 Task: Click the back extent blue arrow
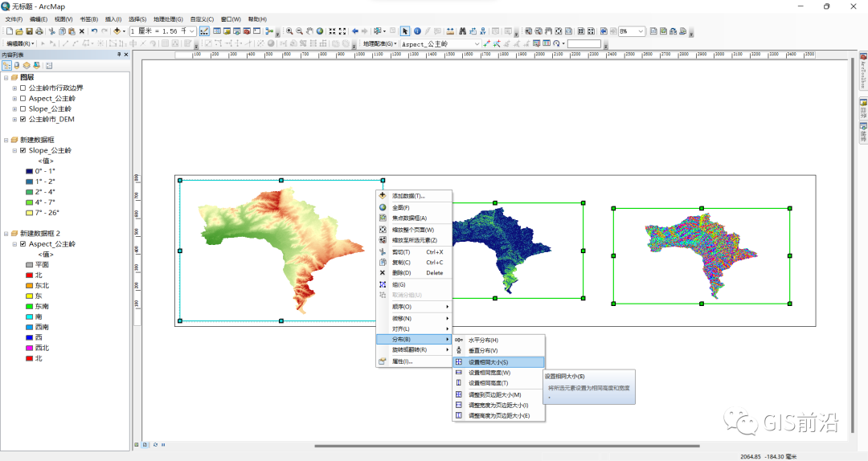click(355, 31)
